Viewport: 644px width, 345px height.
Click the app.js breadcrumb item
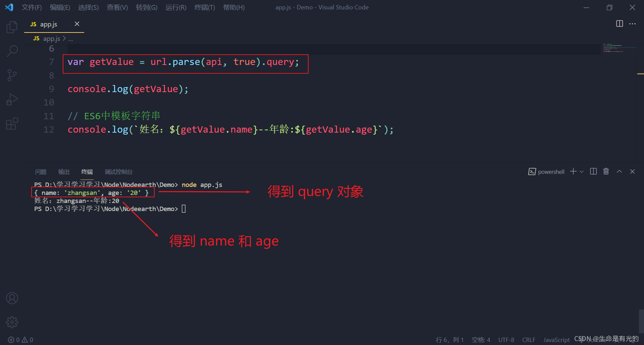[x=52, y=39]
